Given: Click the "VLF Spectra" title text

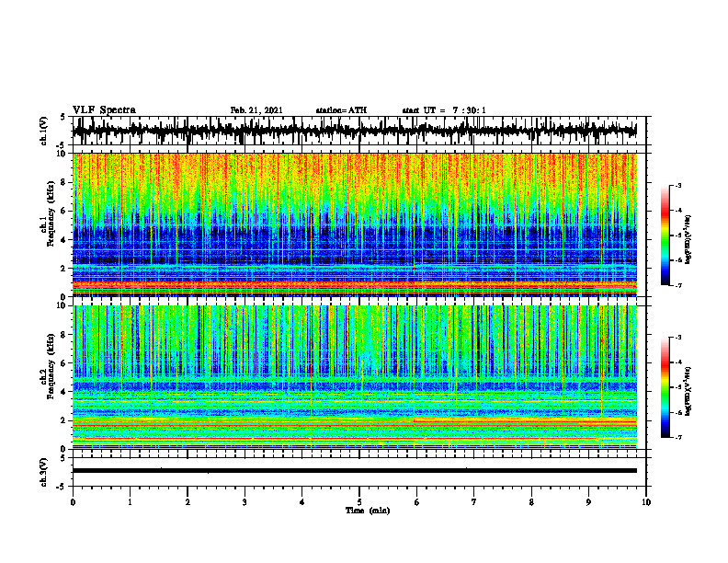Looking at the screenshot, I should point(104,110).
